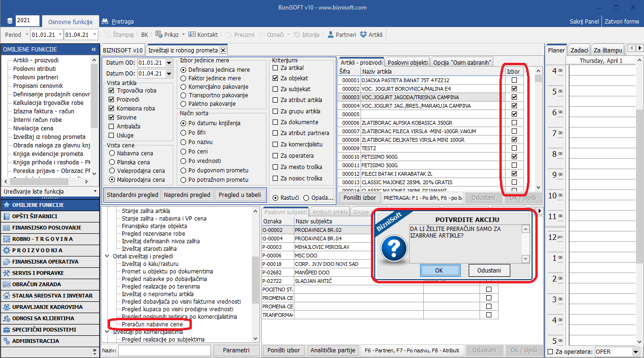Open the OPER operator combo box
644x358 pixels.
617,352
